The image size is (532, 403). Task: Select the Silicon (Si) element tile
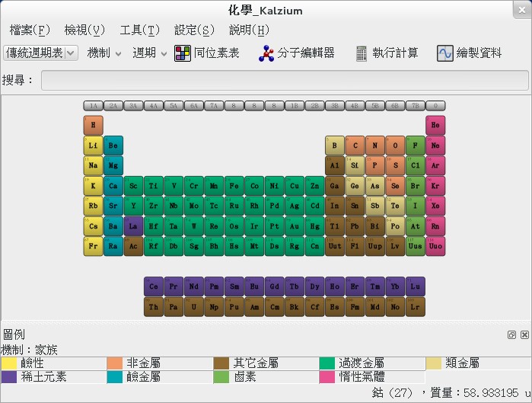[x=355, y=165]
